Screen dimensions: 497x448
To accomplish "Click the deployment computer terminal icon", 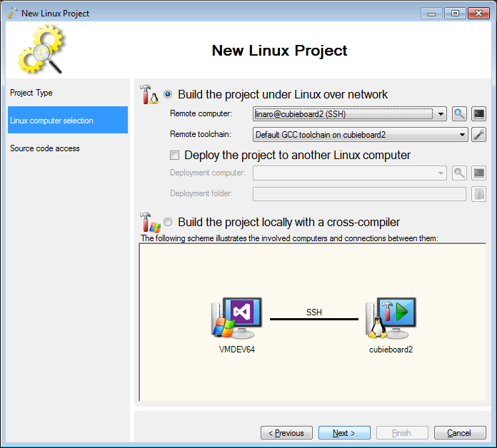I will (x=478, y=173).
